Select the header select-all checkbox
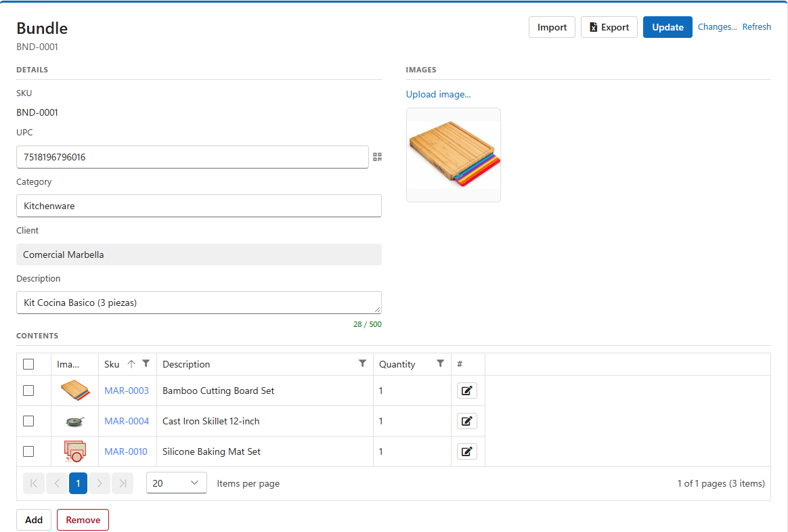788x532 pixels. tap(28, 364)
